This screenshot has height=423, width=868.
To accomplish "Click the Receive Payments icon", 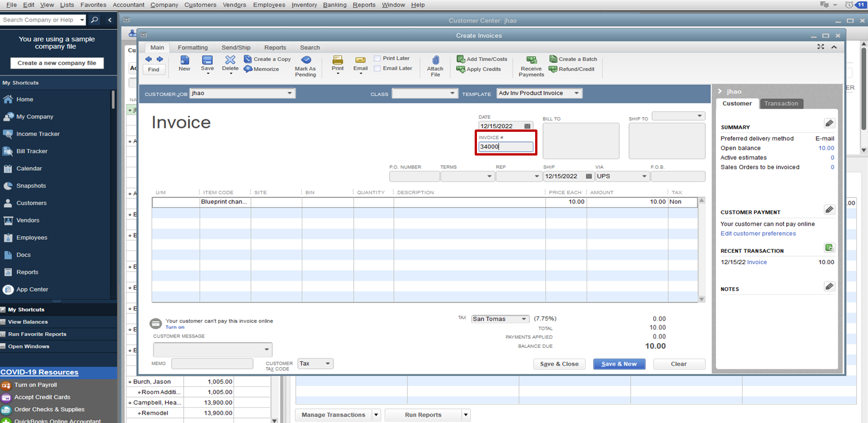I will tap(531, 60).
